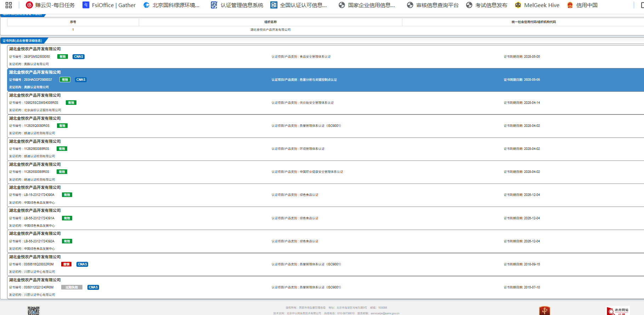Open the 审核信息查询平台 bookmark

click(x=432, y=5)
